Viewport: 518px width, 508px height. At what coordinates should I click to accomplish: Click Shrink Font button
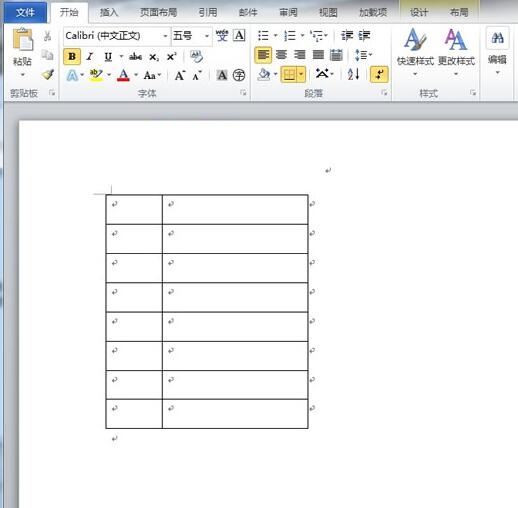pos(197,75)
